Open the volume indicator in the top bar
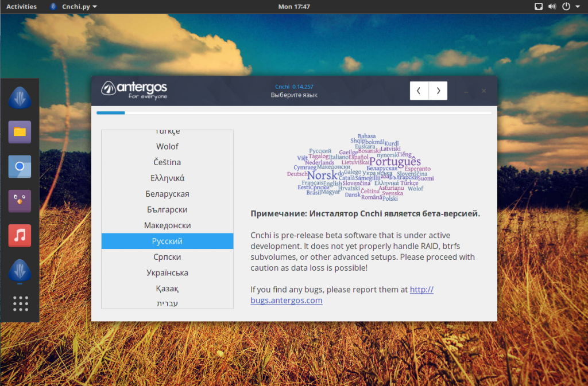 pyautogui.click(x=552, y=6)
